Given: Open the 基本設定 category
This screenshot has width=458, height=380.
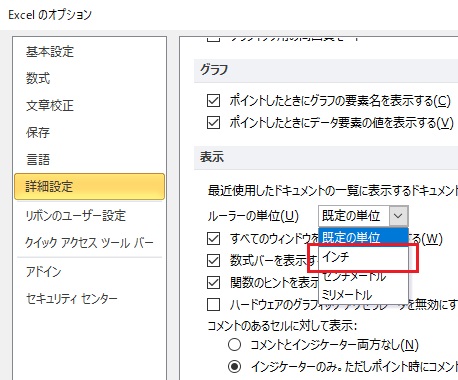Looking at the screenshot, I should click(x=50, y=52).
